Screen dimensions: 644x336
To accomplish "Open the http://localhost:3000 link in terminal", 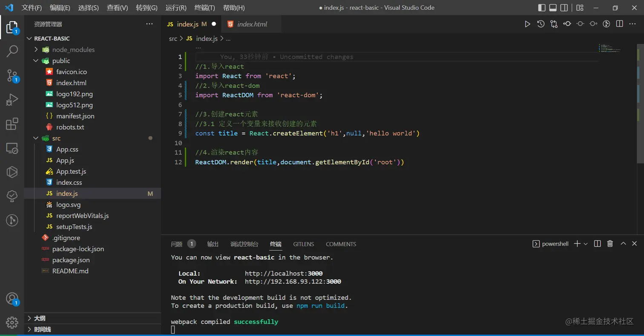I will click(284, 273).
